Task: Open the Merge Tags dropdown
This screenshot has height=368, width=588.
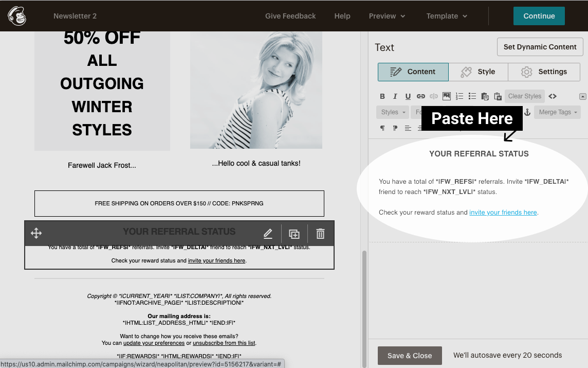Action: coord(557,112)
